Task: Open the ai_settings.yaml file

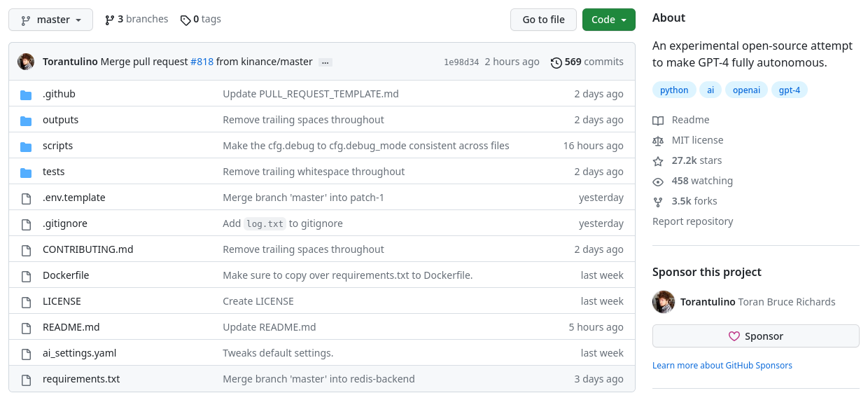Action: pyautogui.click(x=80, y=353)
